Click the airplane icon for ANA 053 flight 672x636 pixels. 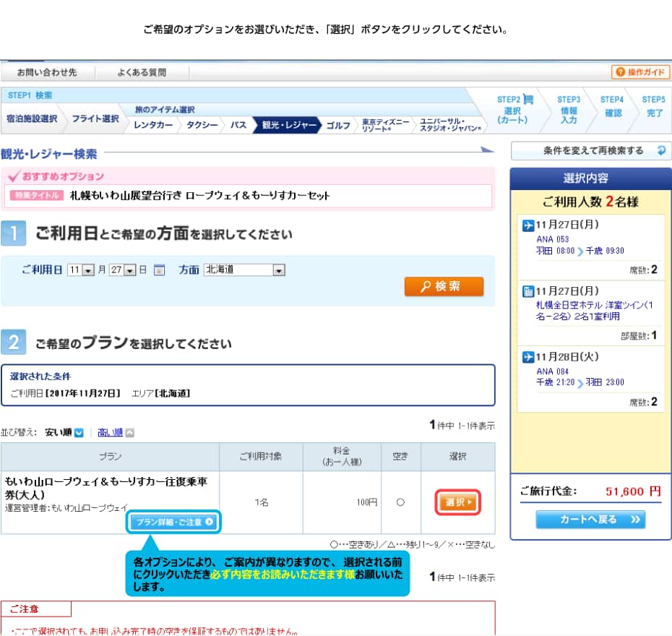tap(528, 225)
